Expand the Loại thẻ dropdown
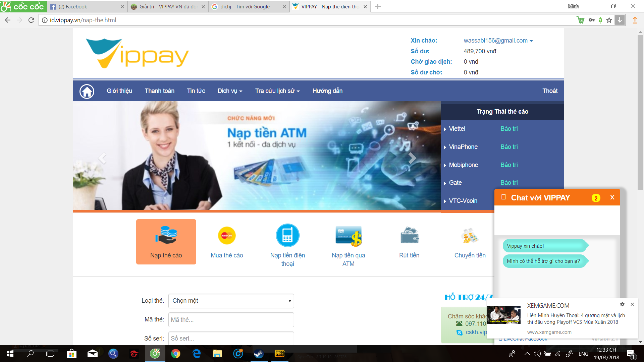Image resolution: width=644 pixels, height=362 pixels. 231,301
